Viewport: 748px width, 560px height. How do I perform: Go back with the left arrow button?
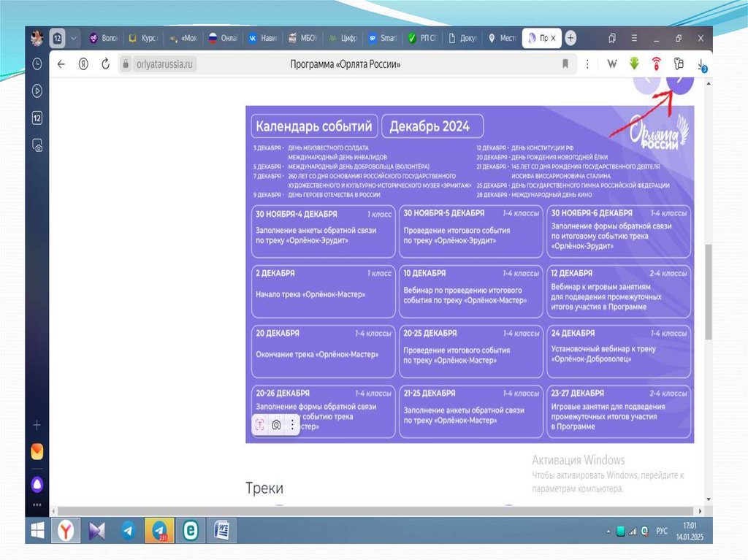61,64
